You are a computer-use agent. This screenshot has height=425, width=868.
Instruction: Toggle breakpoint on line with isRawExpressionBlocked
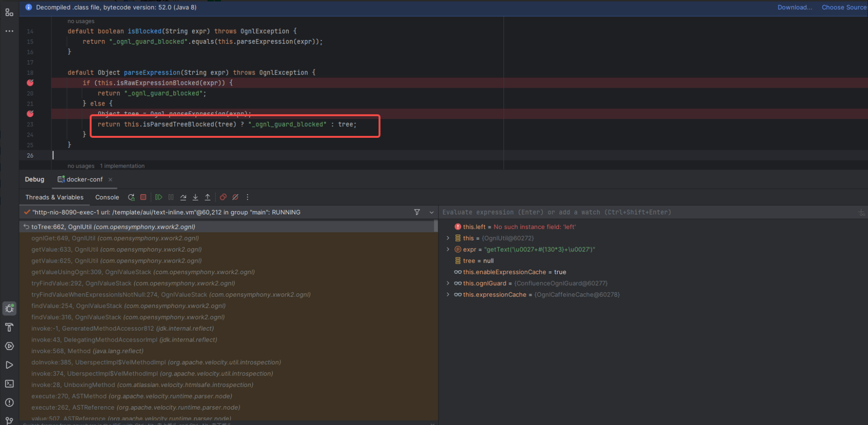pyautogui.click(x=30, y=83)
